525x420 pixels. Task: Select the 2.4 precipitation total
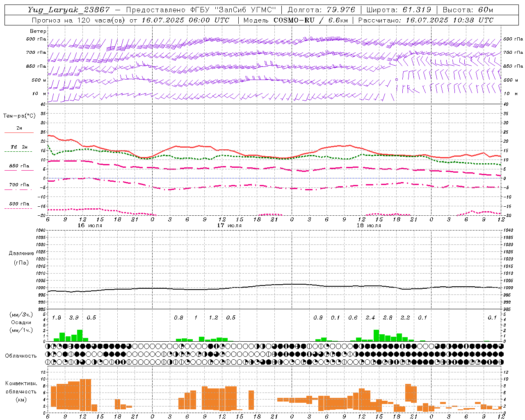370,318
